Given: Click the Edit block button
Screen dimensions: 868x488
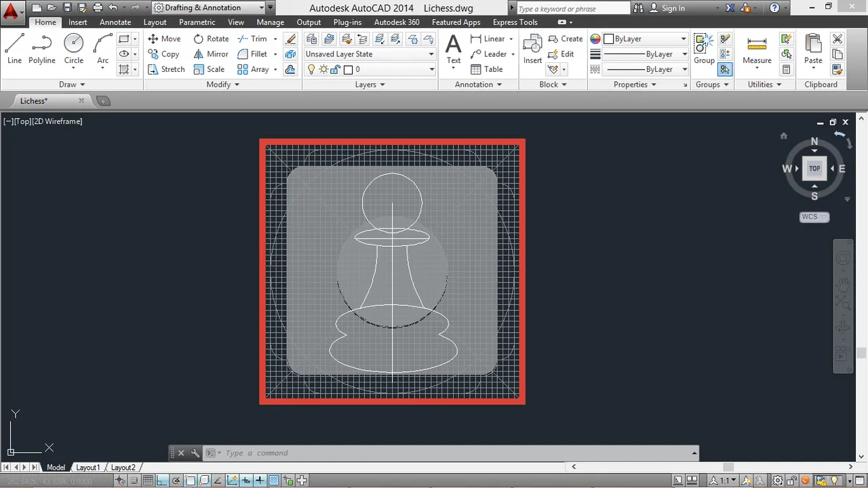Looking at the screenshot, I should [561, 54].
